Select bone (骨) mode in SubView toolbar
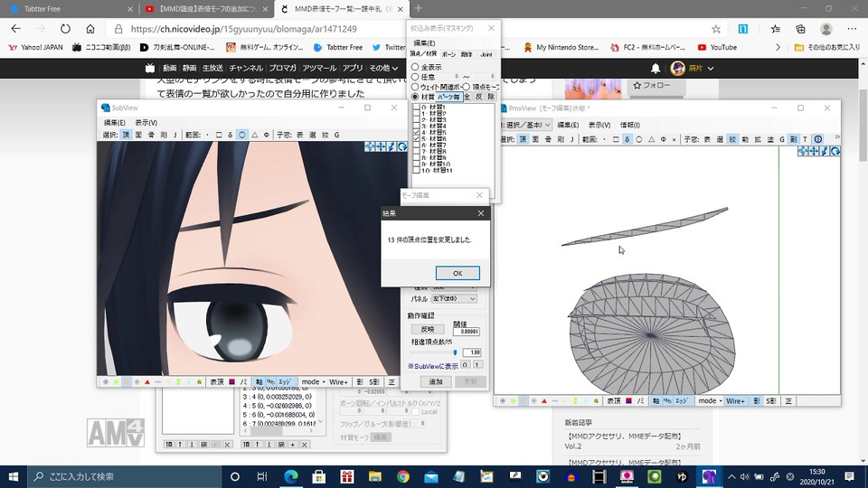This screenshot has width=868, height=488. 151,135
